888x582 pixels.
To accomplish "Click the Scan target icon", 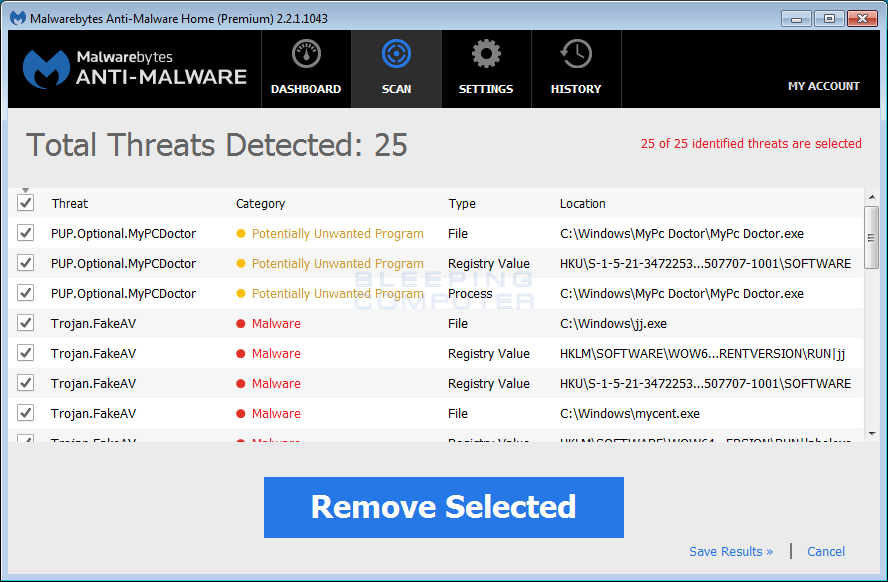I will (x=396, y=54).
